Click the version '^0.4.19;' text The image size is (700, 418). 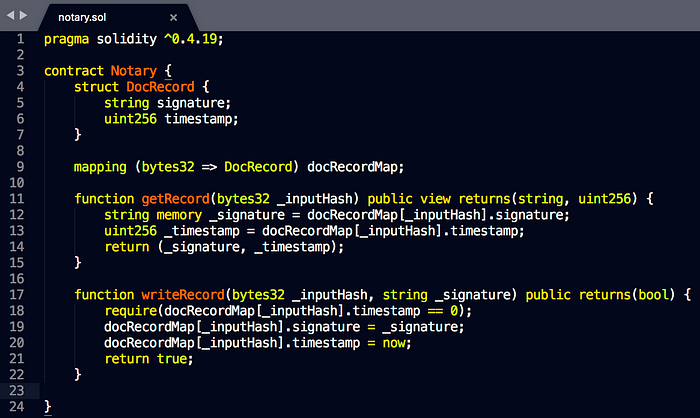click(193, 39)
